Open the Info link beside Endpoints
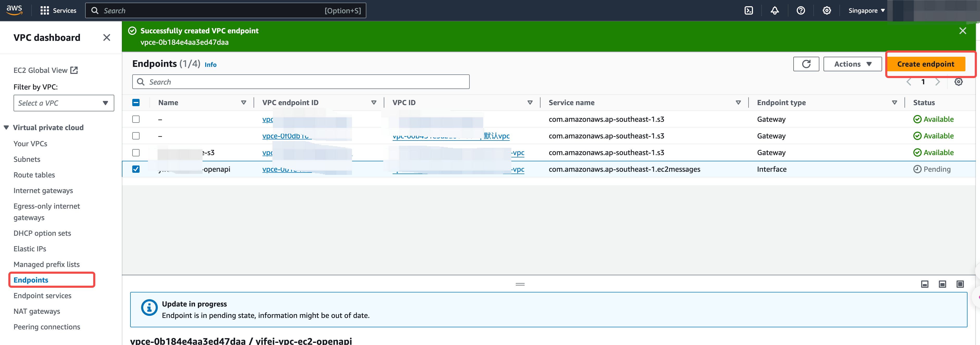The image size is (980, 345). (210, 65)
